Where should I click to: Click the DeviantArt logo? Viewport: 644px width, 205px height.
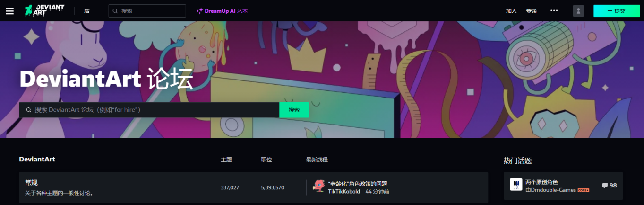pyautogui.click(x=45, y=10)
